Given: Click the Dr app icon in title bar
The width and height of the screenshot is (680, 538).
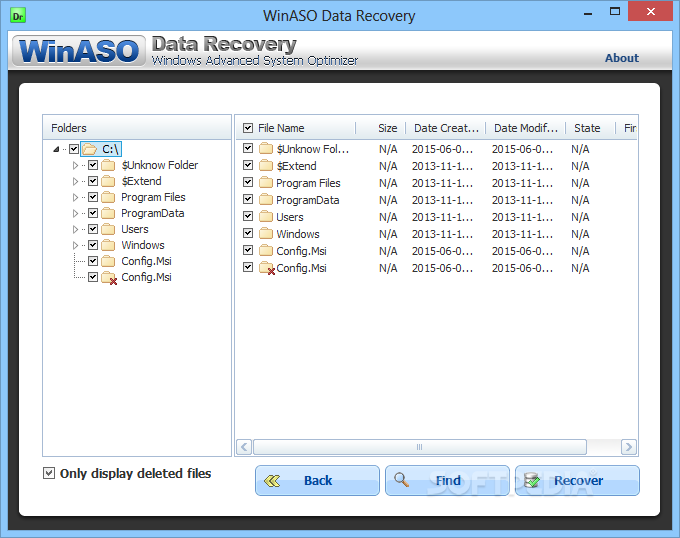Looking at the screenshot, I should pos(18,16).
